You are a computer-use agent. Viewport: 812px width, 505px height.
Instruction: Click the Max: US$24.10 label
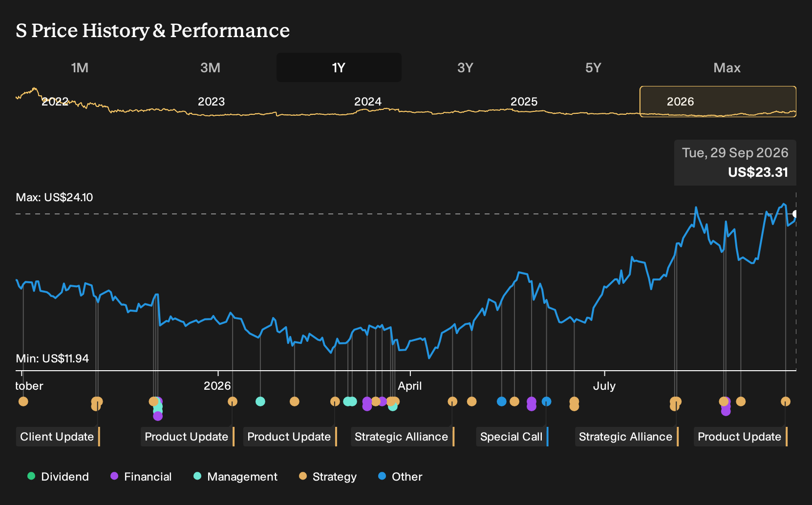(x=54, y=197)
